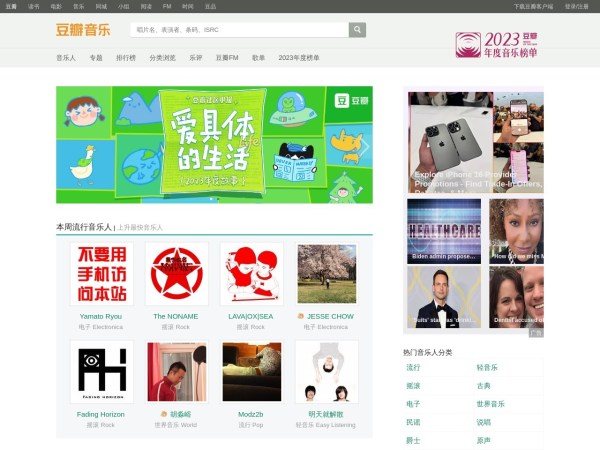View JESSE CHOW's cherry blossom avatar
This screenshot has width=600, height=450.
pos(326,274)
